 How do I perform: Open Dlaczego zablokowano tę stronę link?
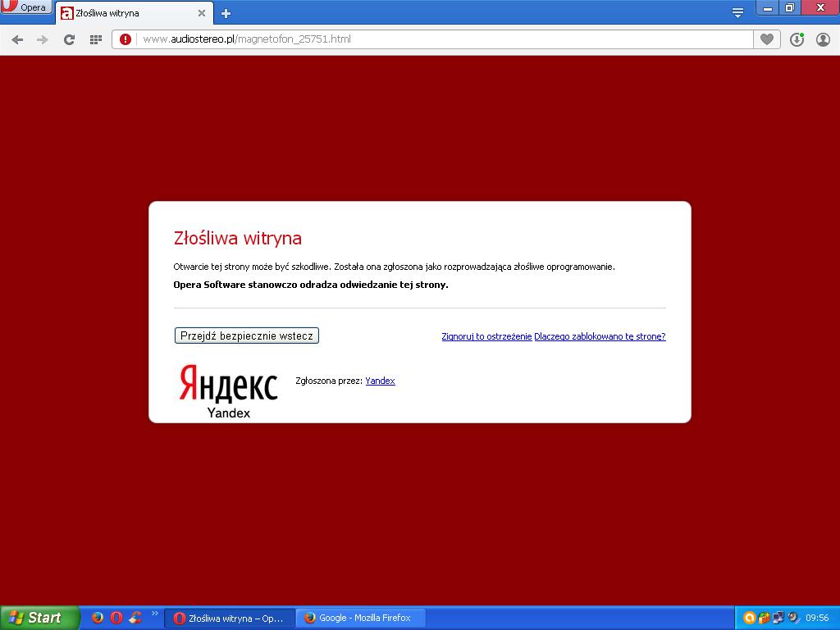(600, 336)
